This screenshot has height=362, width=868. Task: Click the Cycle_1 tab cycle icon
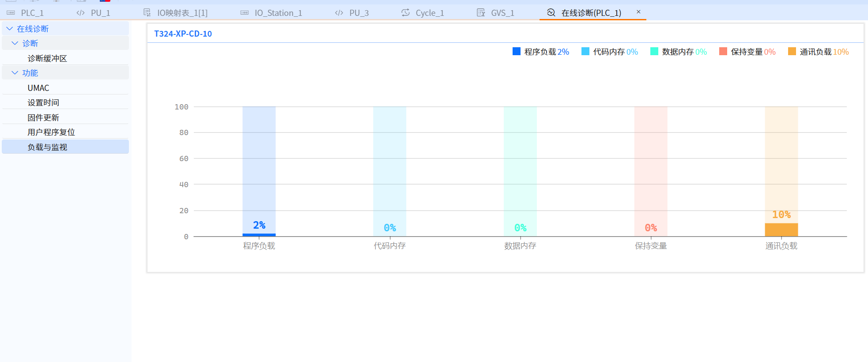(405, 13)
